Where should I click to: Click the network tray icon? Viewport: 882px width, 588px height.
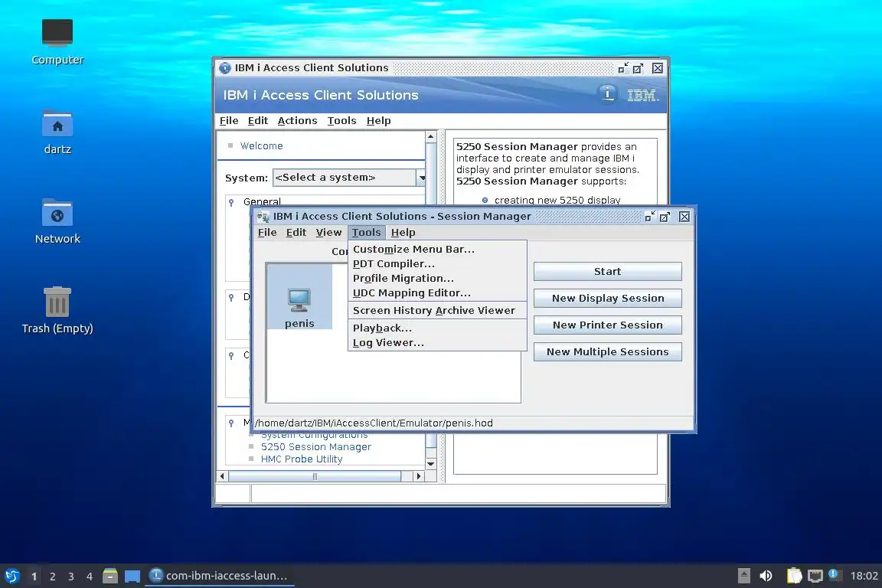pos(815,576)
